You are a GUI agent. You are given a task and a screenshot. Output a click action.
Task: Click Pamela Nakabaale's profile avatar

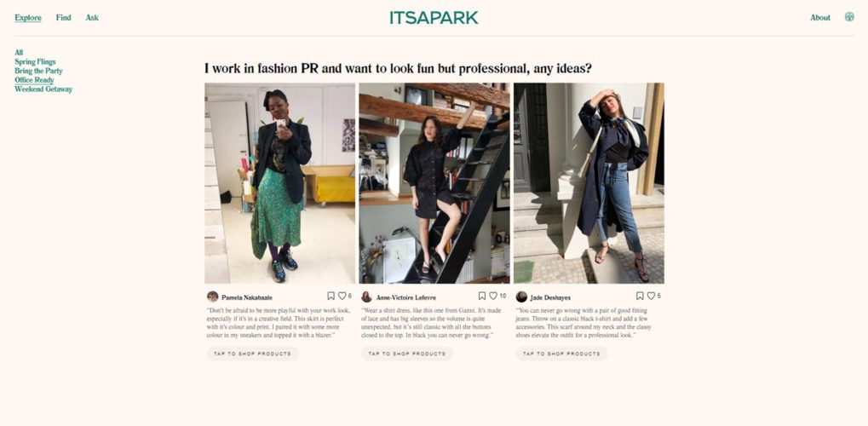pyautogui.click(x=213, y=296)
